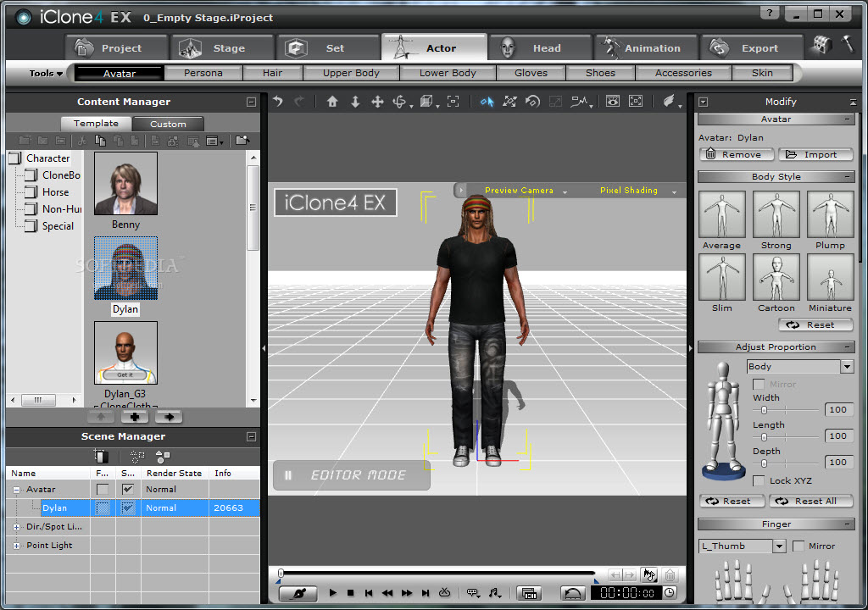
Task: Click the Depth slider handle
Action: [764, 463]
